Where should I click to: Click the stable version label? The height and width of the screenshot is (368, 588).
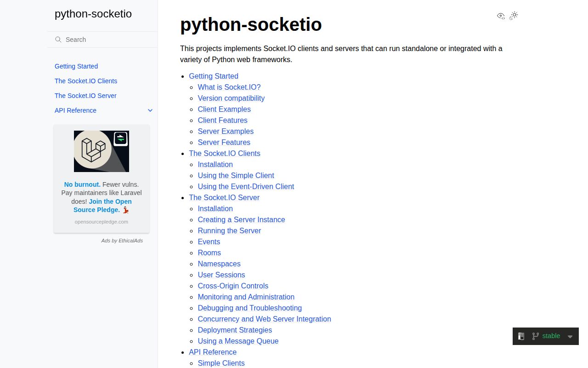551,336
